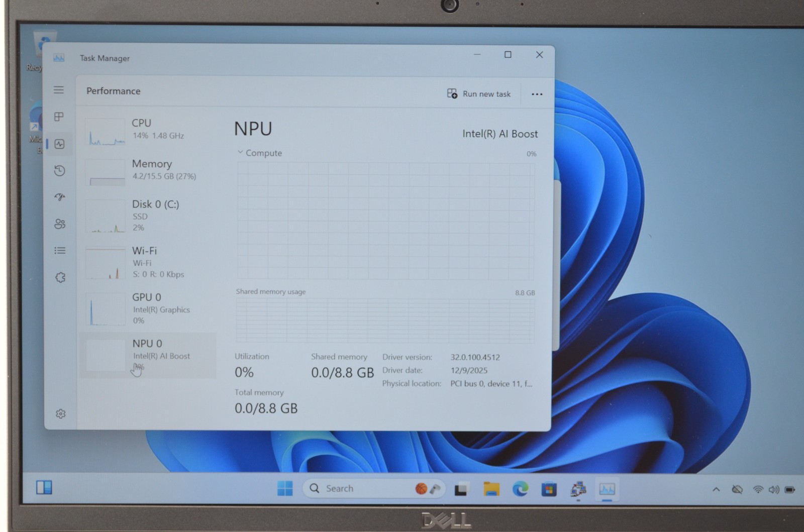Click the PCI bus 0, device 11 location

coord(491,383)
